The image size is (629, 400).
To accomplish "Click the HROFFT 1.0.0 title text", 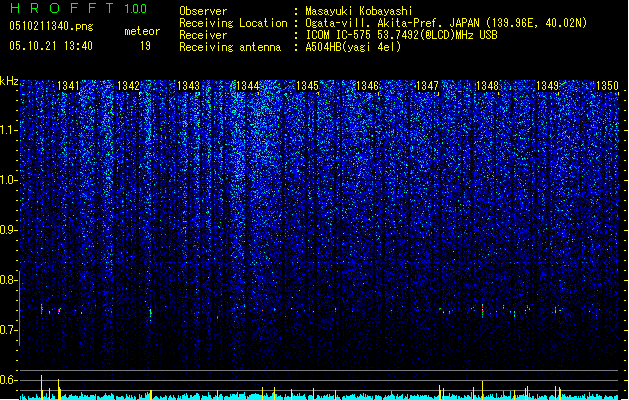I will pyautogui.click(x=79, y=8).
